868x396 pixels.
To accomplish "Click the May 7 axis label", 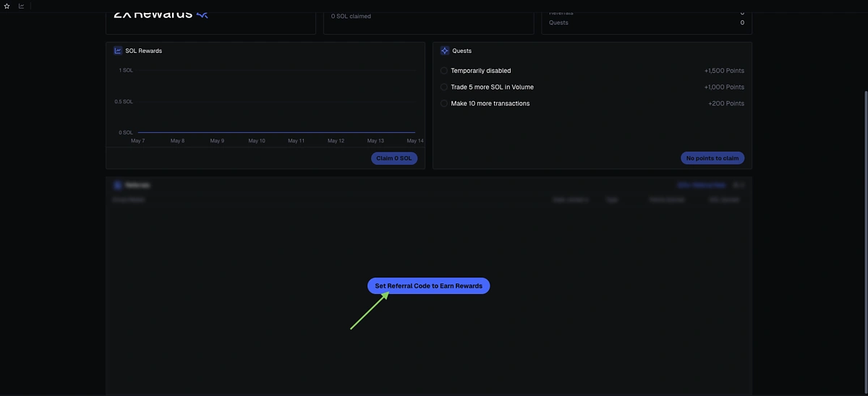I will click(137, 141).
